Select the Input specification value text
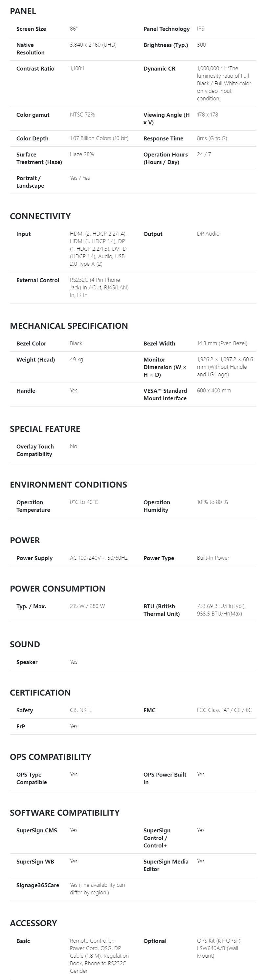The height and width of the screenshot is (980, 266). tap(98, 249)
